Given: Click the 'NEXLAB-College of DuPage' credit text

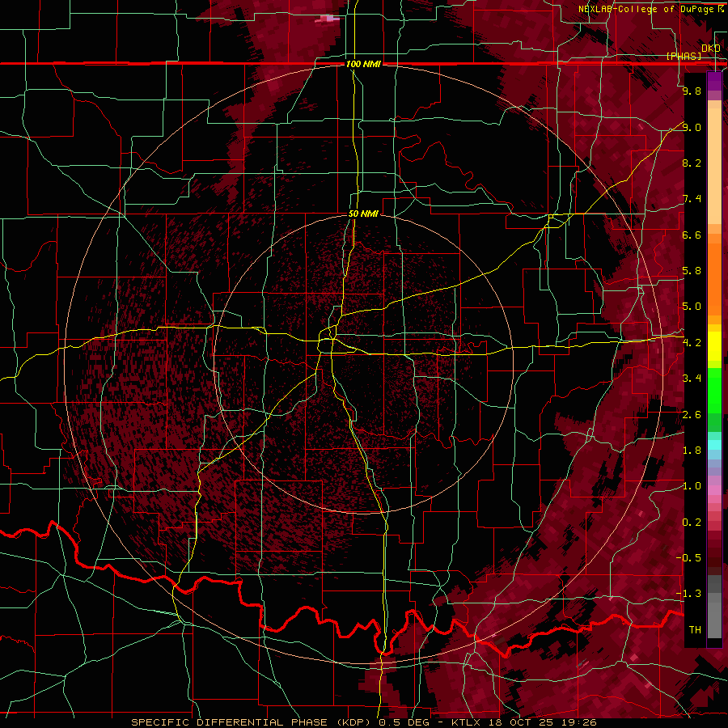Looking at the screenshot, I should click(x=646, y=9).
